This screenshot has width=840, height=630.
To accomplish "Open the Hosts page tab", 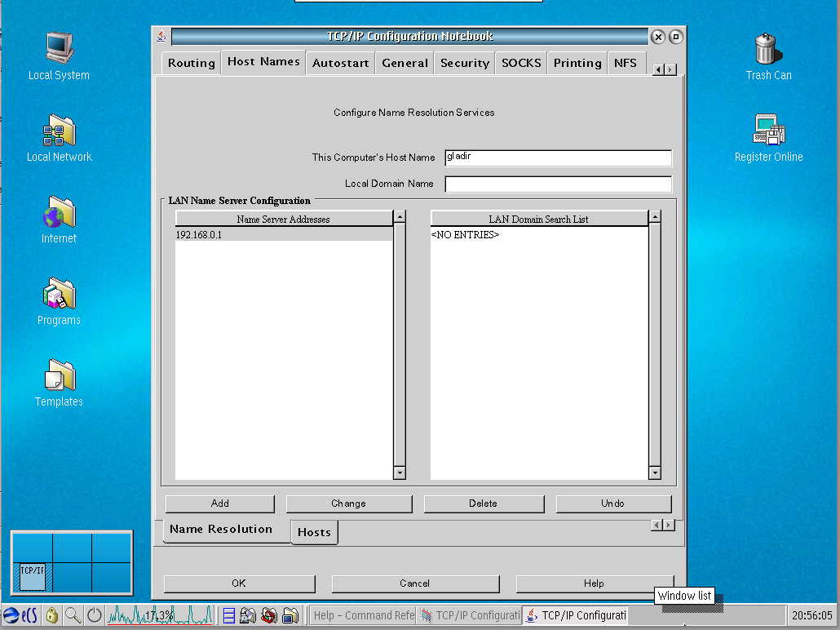I will coord(314,532).
